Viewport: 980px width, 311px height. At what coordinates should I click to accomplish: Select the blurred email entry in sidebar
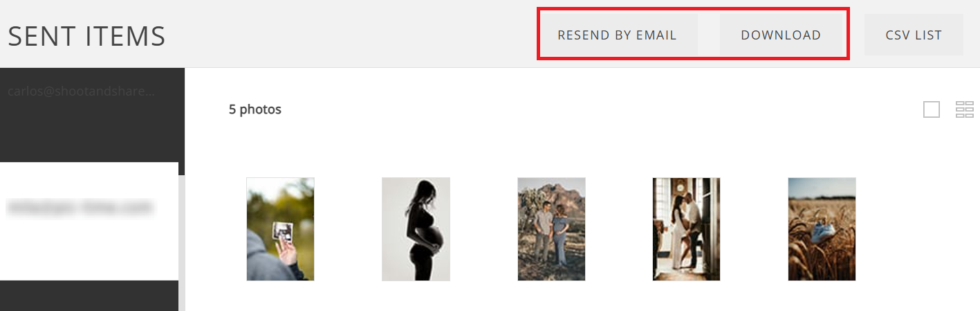click(89, 221)
